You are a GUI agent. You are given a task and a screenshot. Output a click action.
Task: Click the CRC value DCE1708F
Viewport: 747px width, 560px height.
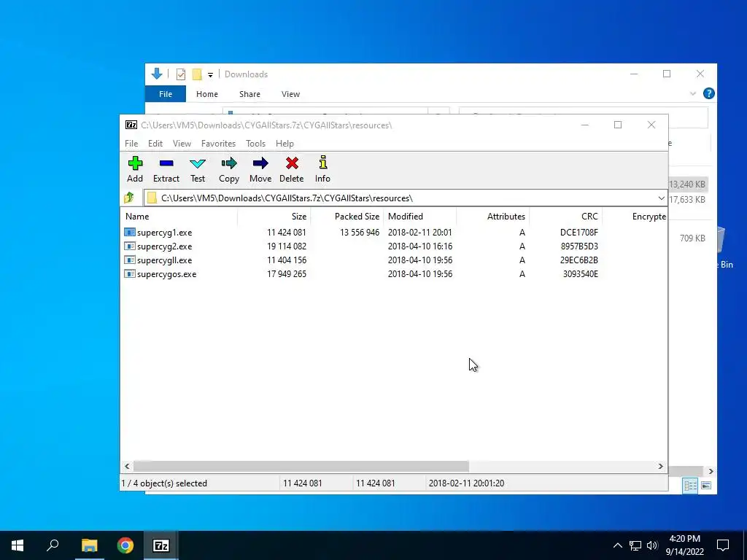(x=578, y=233)
